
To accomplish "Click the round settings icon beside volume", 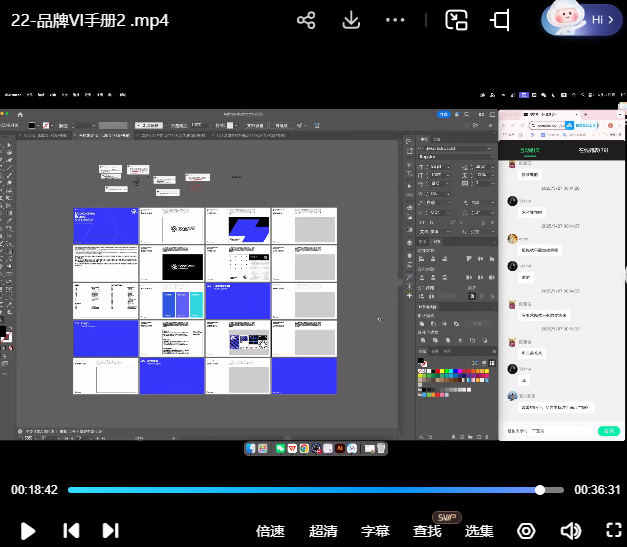I will [x=526, y=531].
